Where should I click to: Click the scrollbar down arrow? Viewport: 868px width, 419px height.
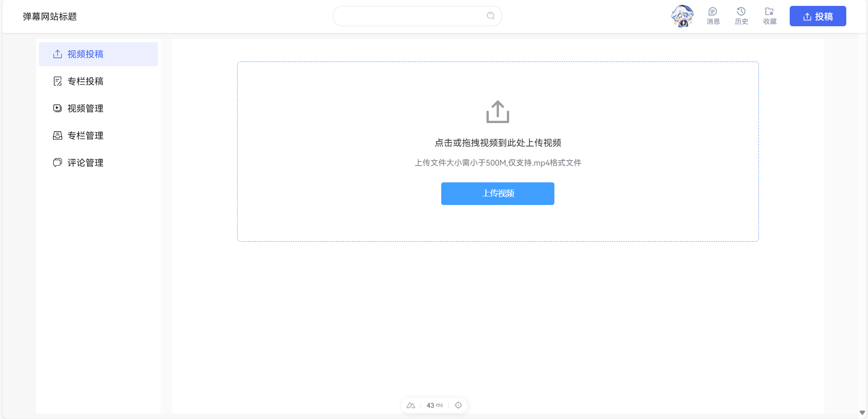[862, 413]
